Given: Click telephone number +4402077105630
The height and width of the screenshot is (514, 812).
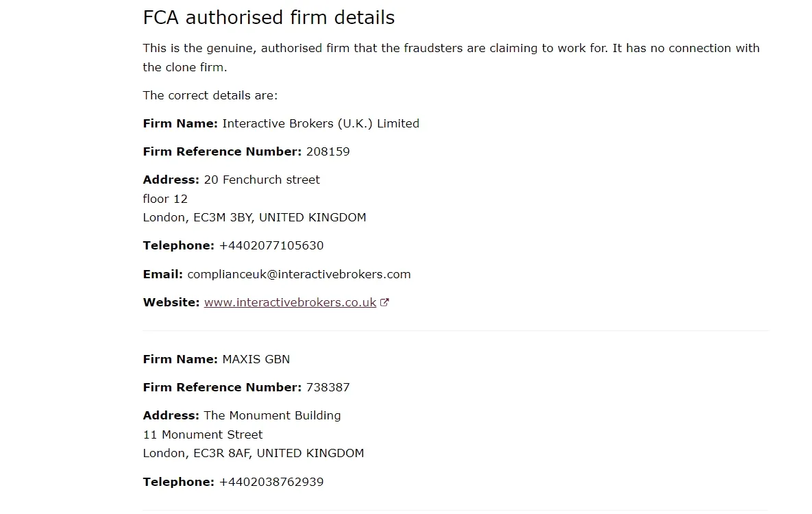Looking at the screenshot, I should pyautogui.click(x=271, y=245).
